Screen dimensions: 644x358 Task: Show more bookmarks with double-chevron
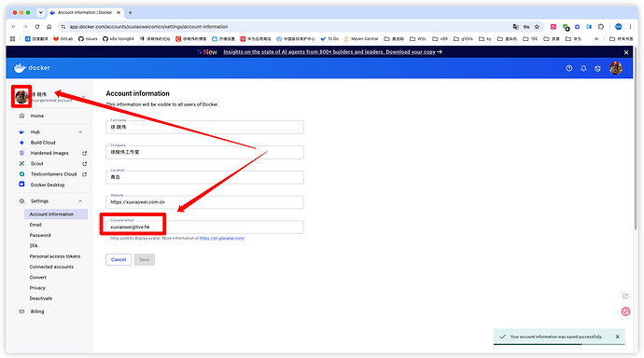596,39
